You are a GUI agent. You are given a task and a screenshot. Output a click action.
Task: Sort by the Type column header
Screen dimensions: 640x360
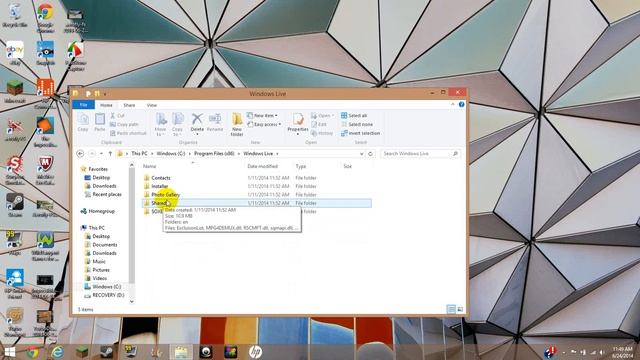coord(301,166)
